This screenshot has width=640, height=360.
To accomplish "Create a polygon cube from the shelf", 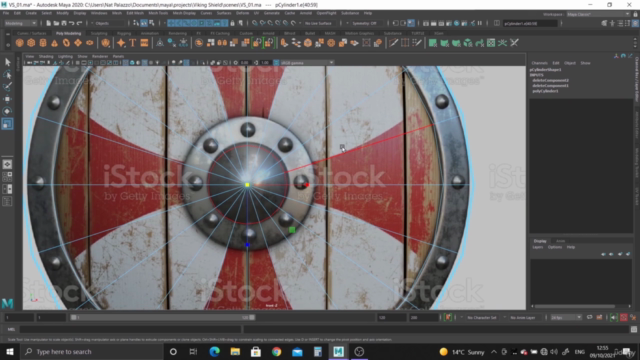I will pyautogui.click(x=31, y=43).
